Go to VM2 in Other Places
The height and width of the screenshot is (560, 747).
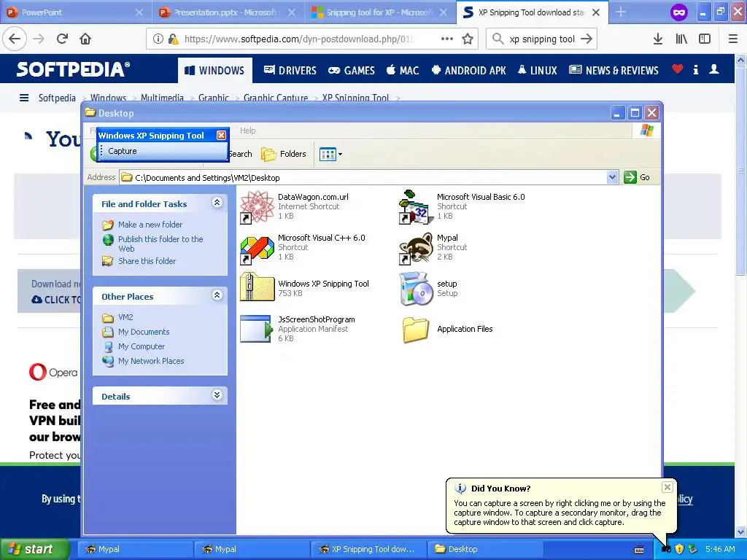125,317
